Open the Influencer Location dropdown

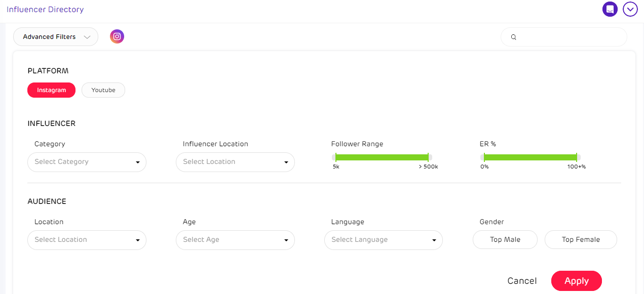(235, 162)
